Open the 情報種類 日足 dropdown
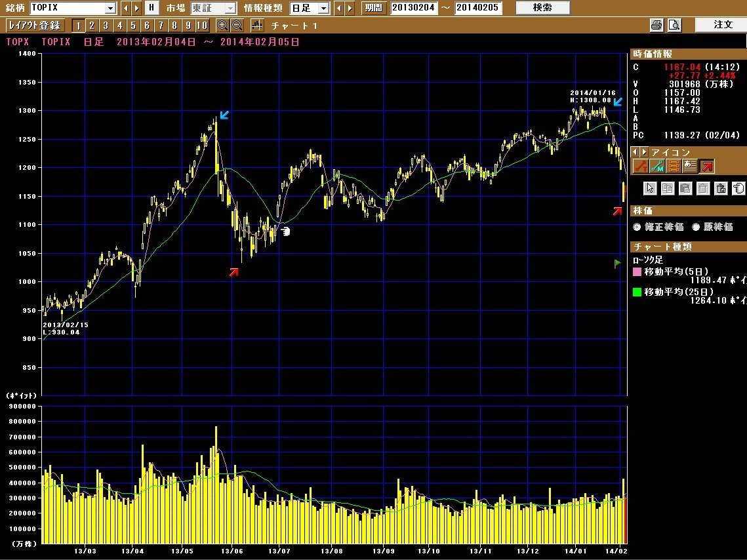Image resolution: width=747 pixels, height=560 pixels. (324, 8)
